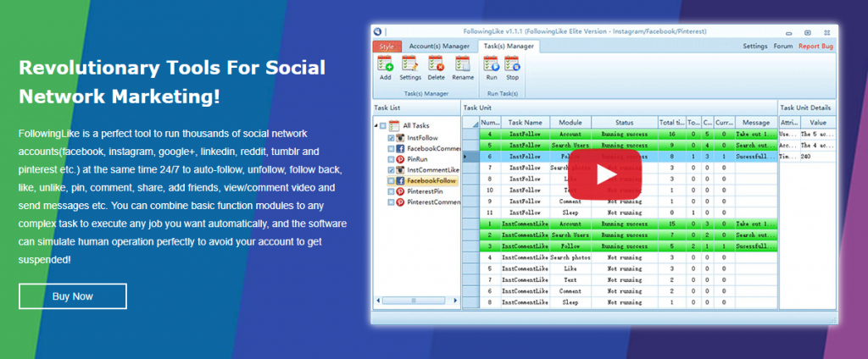Toggle the All Tasks checkbox

coord(383,125)
